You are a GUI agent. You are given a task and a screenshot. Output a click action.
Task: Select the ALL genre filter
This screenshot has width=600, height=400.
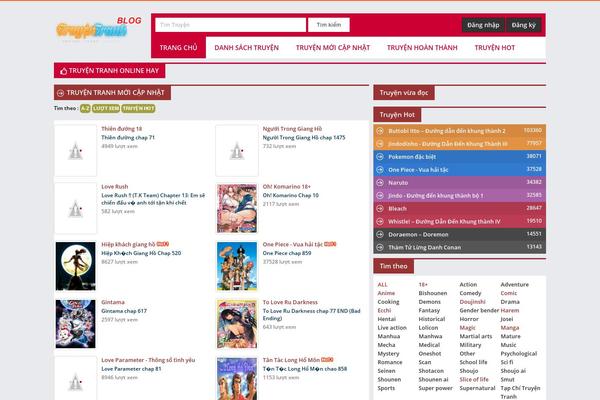coord(382,284)
